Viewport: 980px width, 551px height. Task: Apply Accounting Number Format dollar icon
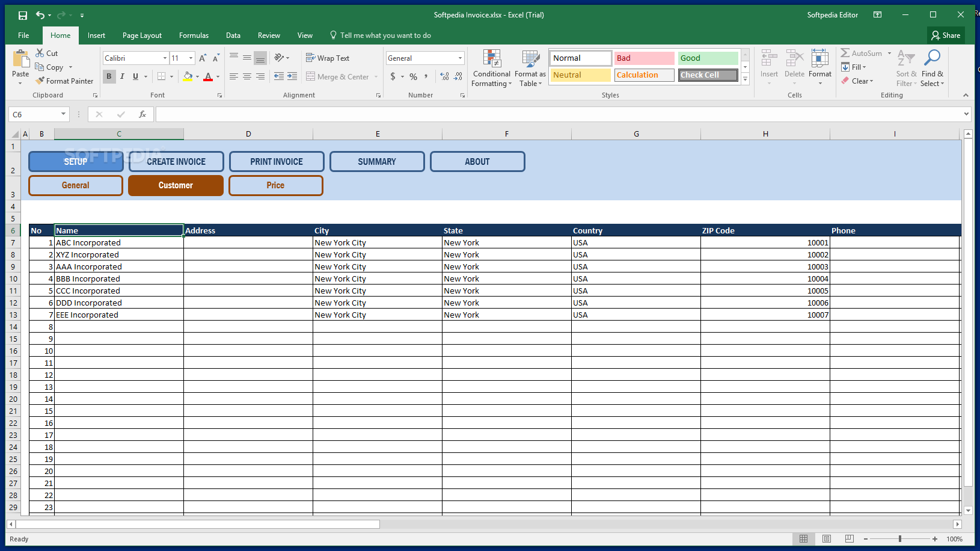pos(393,76)
